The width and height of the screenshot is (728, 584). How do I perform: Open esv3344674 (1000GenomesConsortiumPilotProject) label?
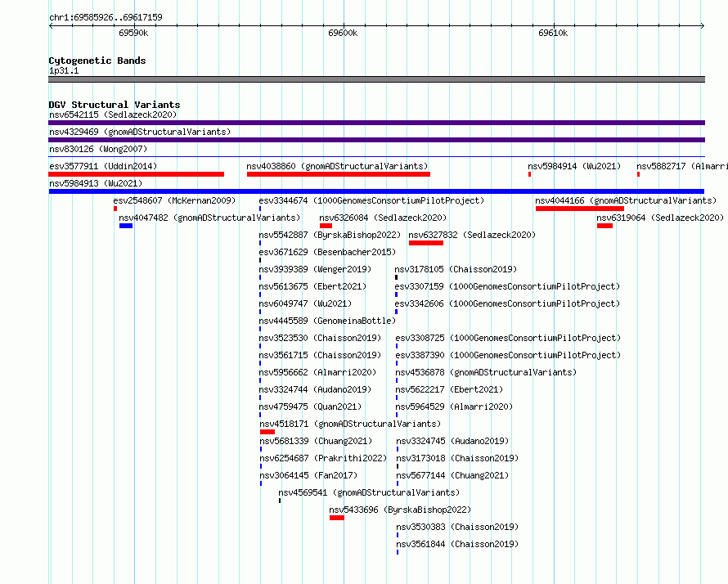tap(371, 200)
